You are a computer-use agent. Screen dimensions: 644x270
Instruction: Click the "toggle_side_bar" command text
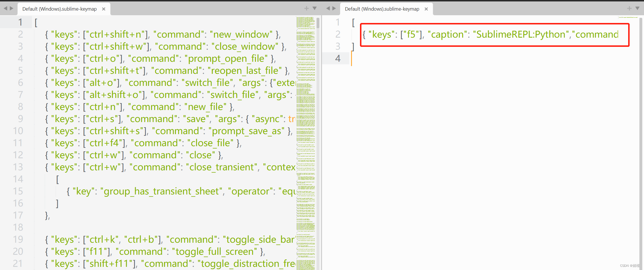[260, 240]
